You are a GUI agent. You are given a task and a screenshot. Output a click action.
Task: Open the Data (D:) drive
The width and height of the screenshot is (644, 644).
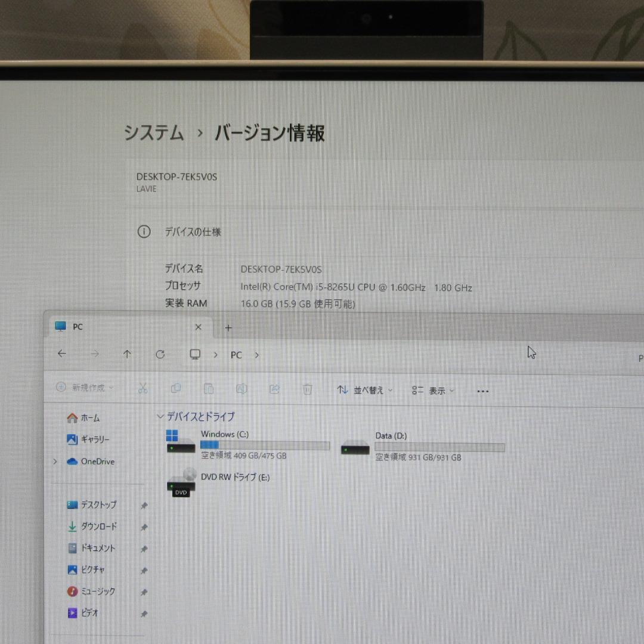(391, 436)
